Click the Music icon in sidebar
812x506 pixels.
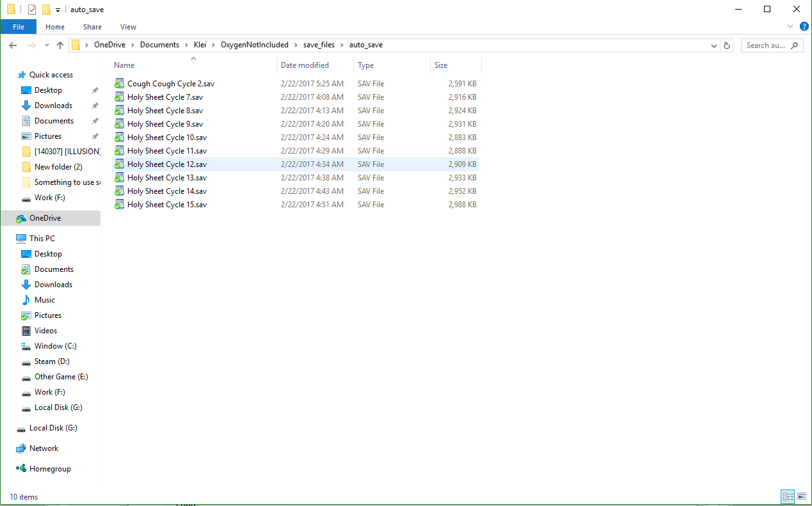26,300
